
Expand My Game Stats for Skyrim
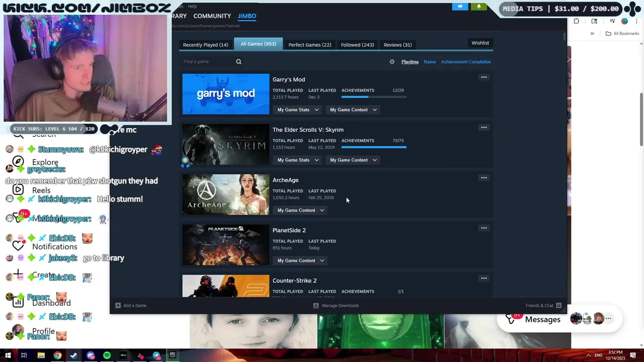298,160
